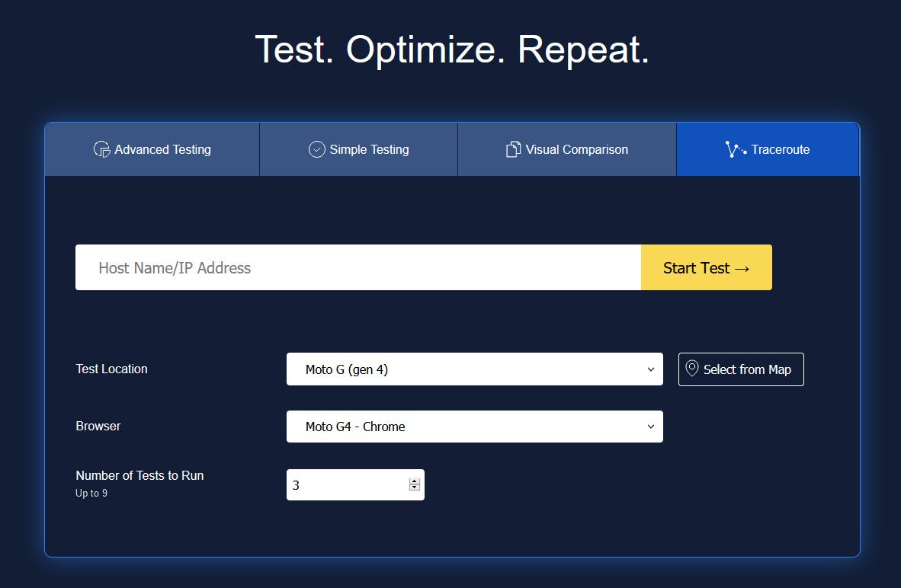Click the chevron on the Test Location selector
The image size is (901, 588).
pyautogui.click(x=649, y=369)
